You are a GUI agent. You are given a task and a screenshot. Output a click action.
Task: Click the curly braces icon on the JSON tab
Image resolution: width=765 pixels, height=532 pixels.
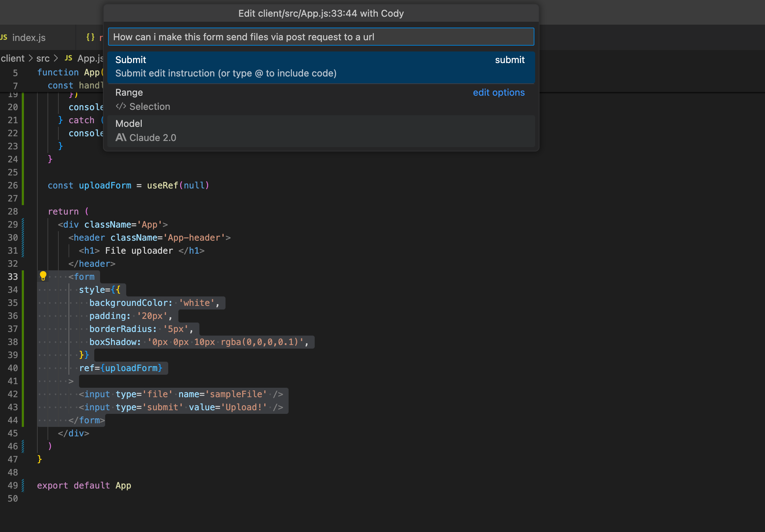click(90, 37)
